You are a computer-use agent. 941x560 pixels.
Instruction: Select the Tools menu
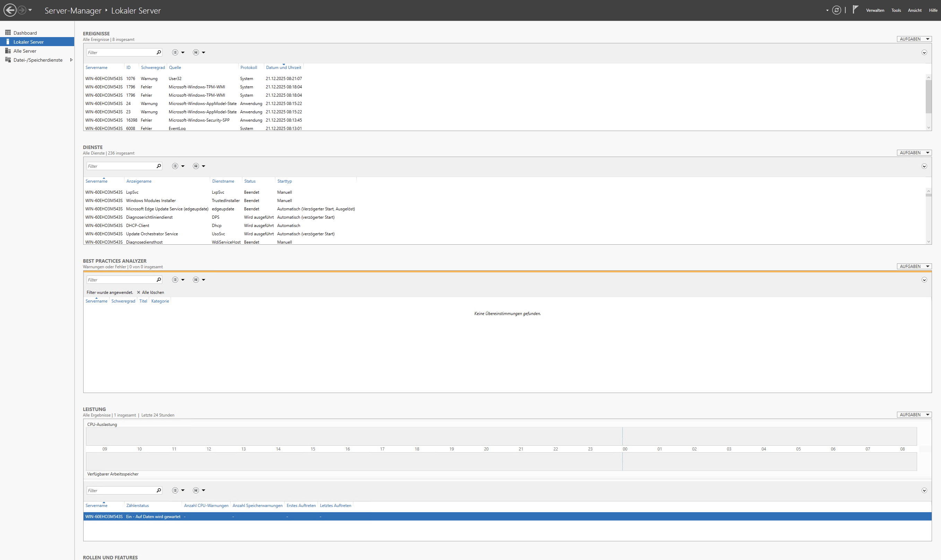(x=896, y=10)
